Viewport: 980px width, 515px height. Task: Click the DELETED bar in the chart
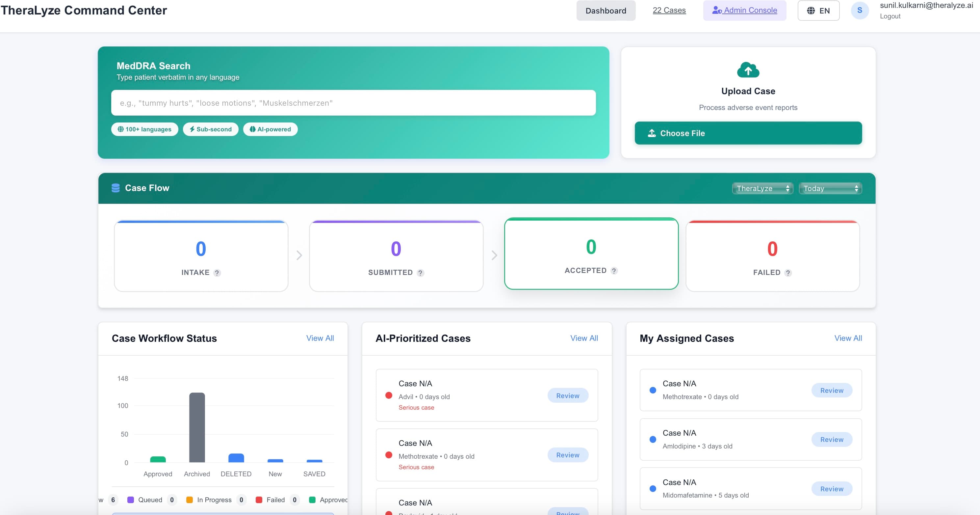(236, 458)
